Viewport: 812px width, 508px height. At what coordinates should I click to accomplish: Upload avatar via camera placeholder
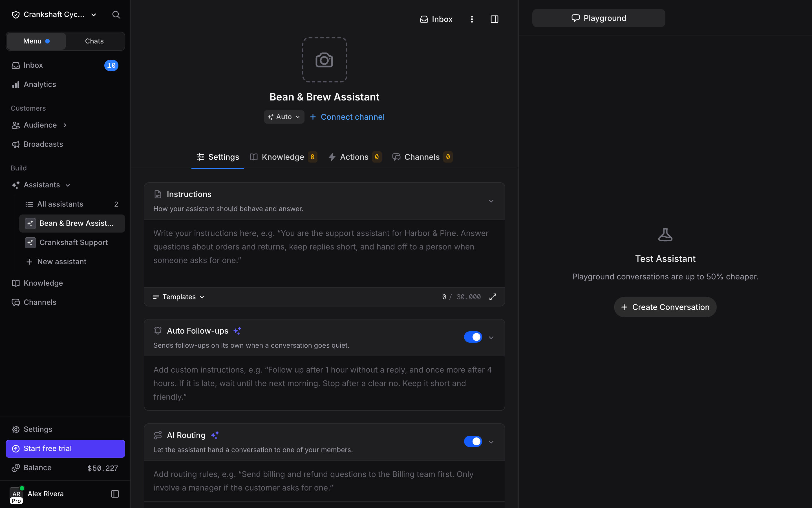coord(325,60)
